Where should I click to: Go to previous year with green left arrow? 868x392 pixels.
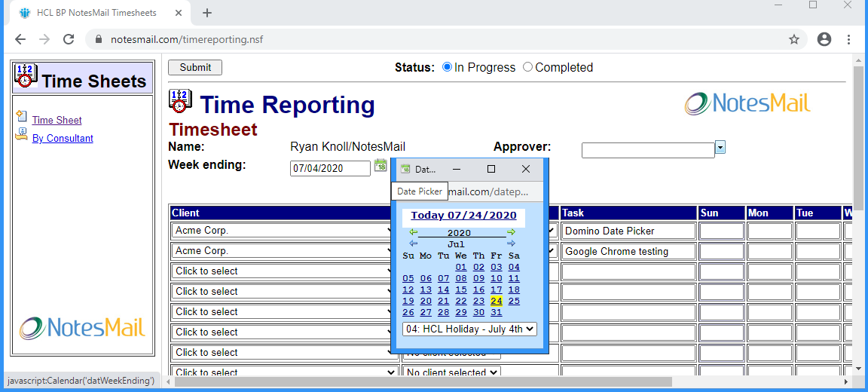pyautogui.click(x=413, y=232)
